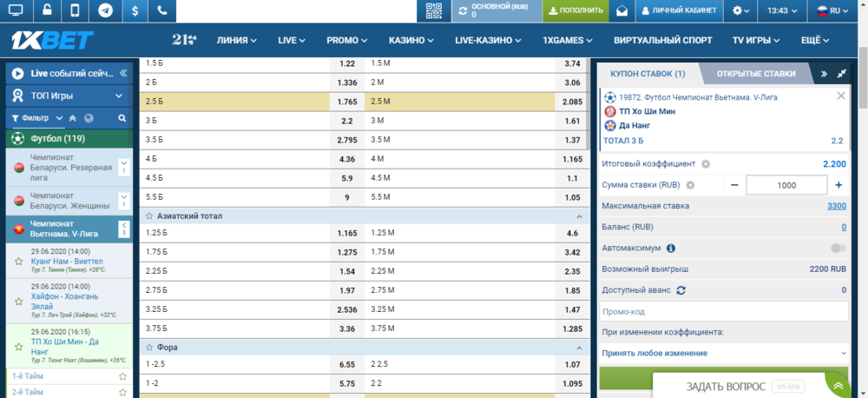This screenshot has height=398, width=868.
Task: Increase the stake with plus button
Action: [x=838, y=185]
